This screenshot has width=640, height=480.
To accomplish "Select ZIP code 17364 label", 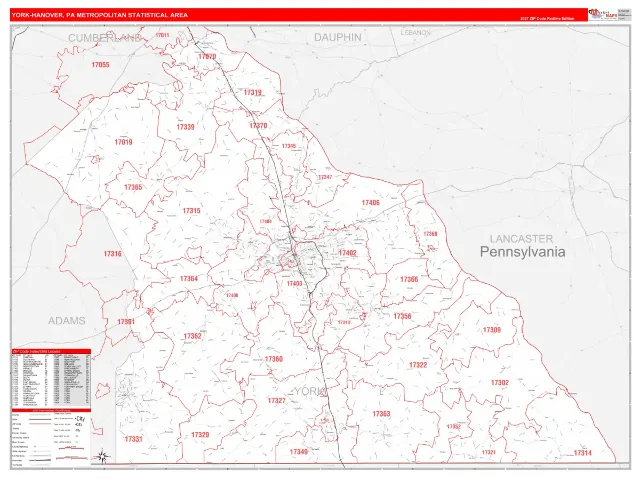I will coord(189,279).
